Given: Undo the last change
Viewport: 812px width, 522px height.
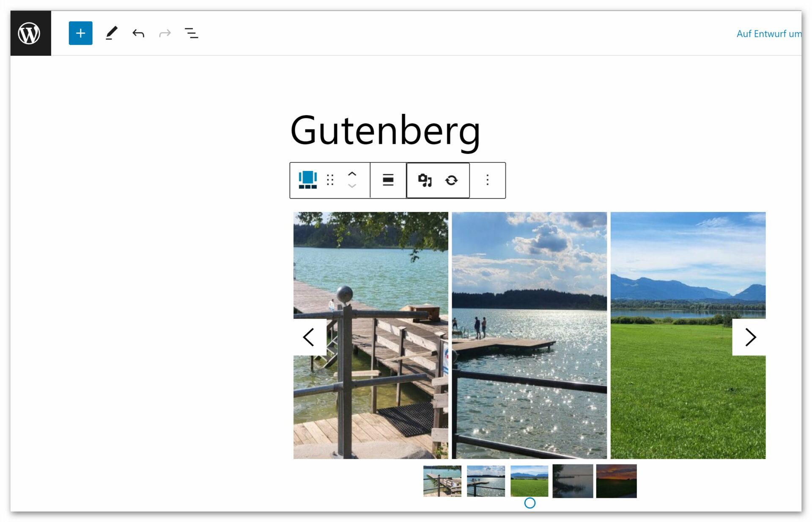Looking at the screenshot, I should pos(138,33).
